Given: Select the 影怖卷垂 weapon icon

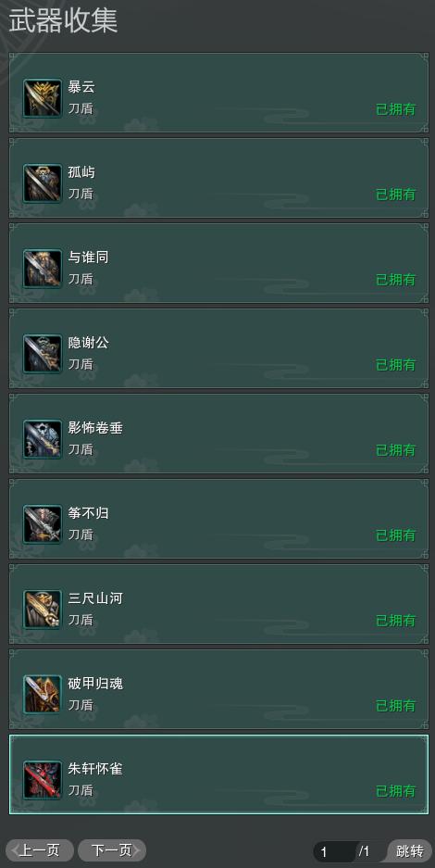Looking at the screenshot, I should pos(43,439).
